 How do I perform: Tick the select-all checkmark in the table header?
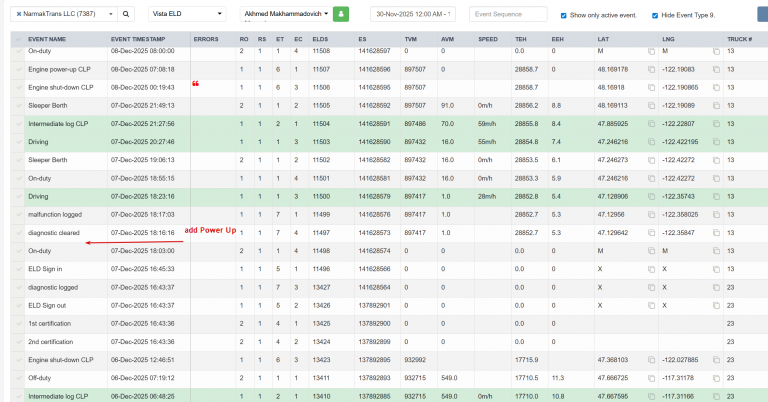[x=19, y=39]
